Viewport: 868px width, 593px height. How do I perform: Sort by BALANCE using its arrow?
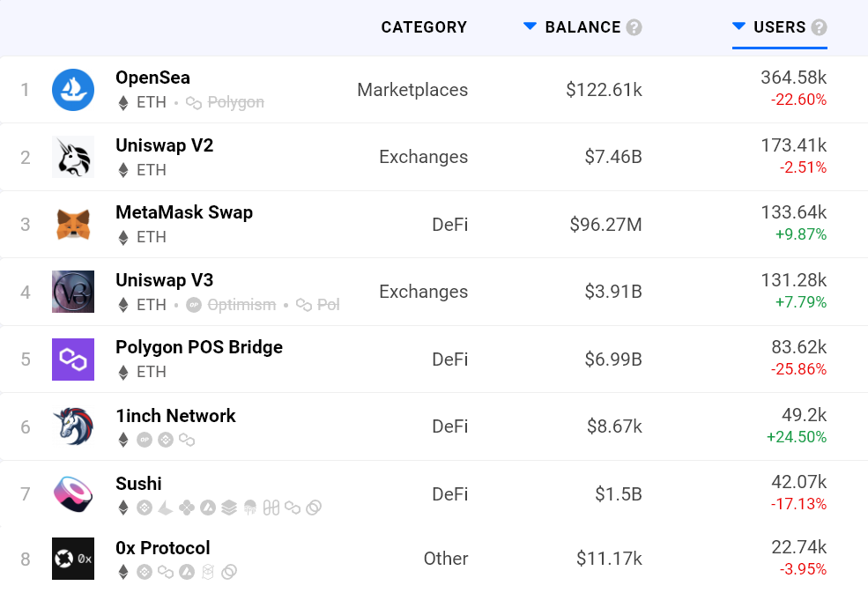530,26
